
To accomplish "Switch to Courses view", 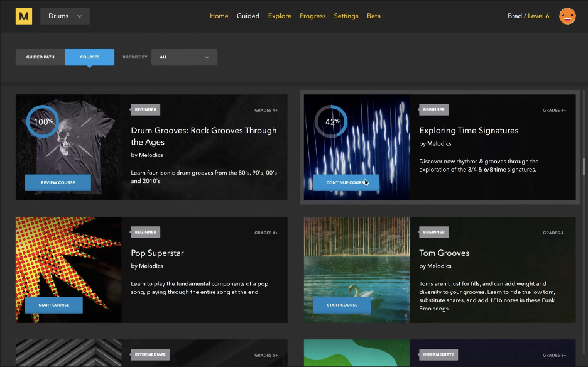I will coord(90,57).
